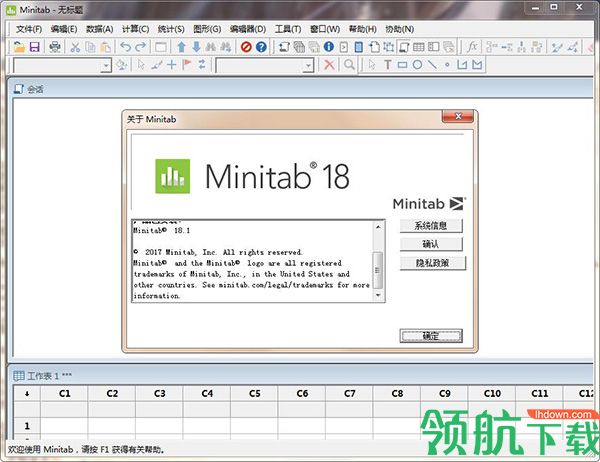
Task: Select column header C2
Action: point(112,393)
